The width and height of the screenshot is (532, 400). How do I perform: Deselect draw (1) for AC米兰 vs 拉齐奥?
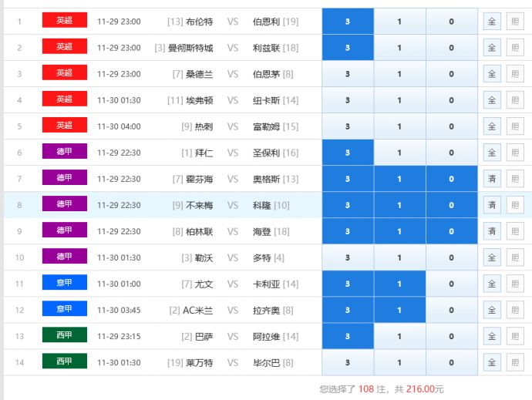pos(399,310)
